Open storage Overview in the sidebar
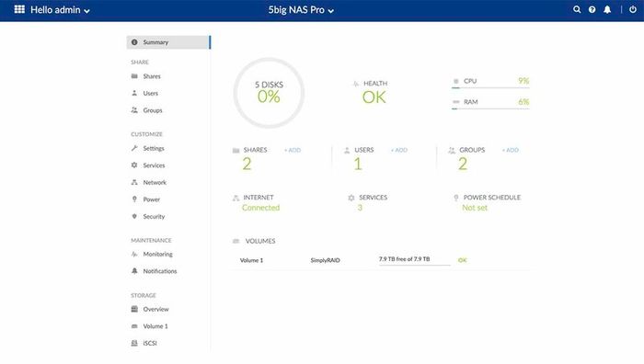The height and width of the screenshot is (364, 644). click(x=155, y=310)
